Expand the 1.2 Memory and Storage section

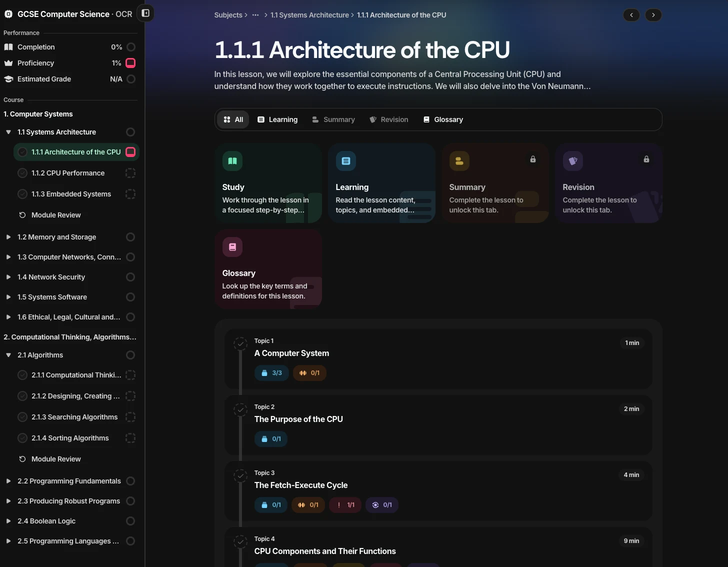coord(8,237)
